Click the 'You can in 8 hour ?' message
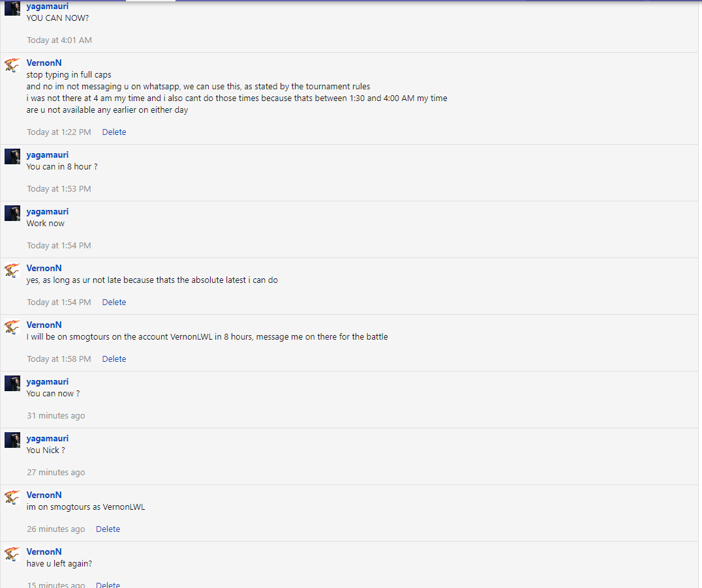Image resolution: width=702 pixels, height=588 pixels. 62,166
